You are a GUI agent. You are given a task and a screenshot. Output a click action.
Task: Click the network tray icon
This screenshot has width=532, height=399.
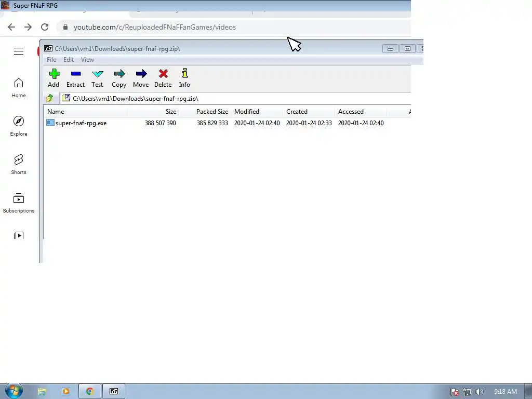[467, 392]
